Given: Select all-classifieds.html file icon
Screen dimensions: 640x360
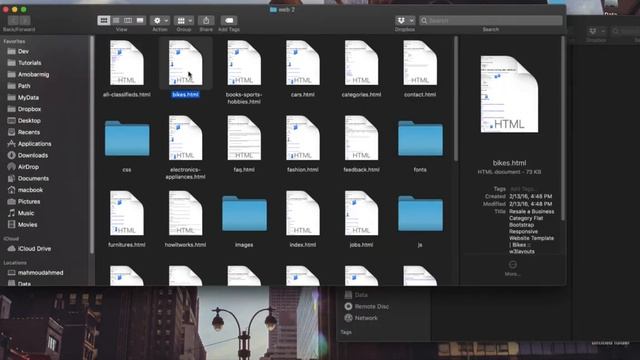Looking at the screenshot, I should click(127, 63).
